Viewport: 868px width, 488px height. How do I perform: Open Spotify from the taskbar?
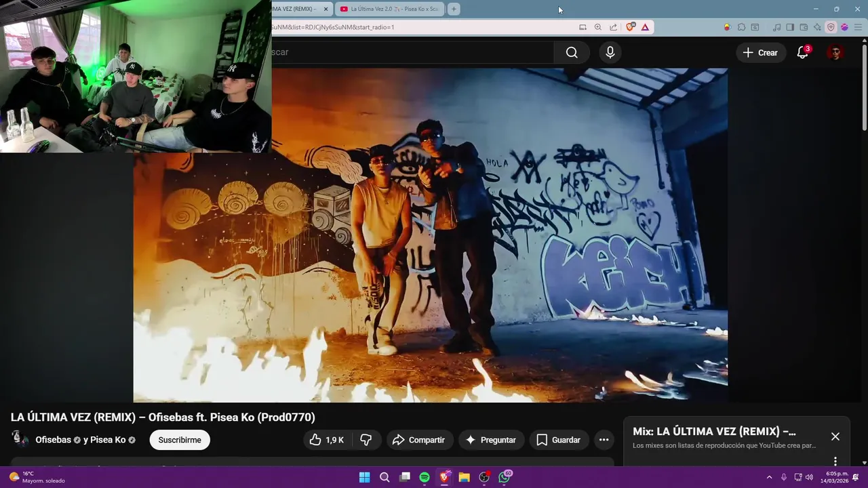[425, 477]
